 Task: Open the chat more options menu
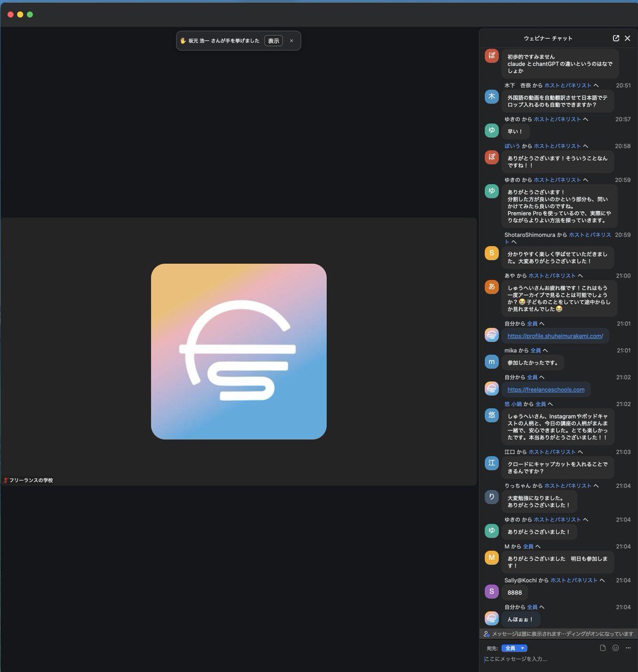tap(628, 648)
